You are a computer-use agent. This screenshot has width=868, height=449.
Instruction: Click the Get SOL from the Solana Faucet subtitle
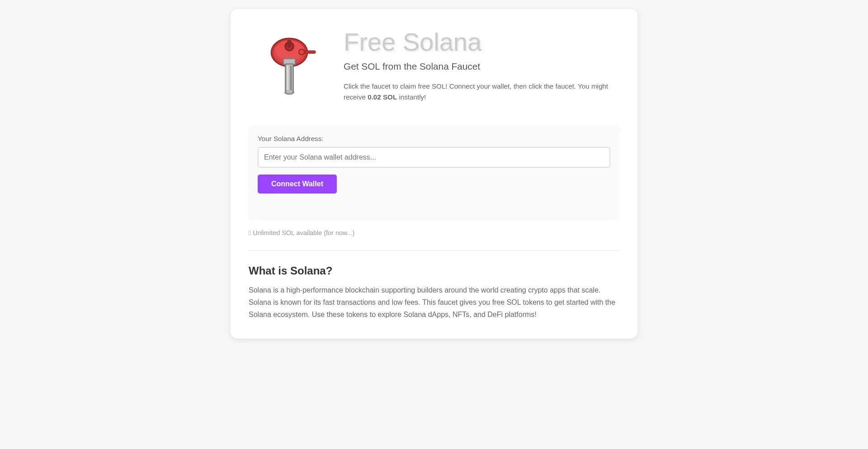pos(411,66)
